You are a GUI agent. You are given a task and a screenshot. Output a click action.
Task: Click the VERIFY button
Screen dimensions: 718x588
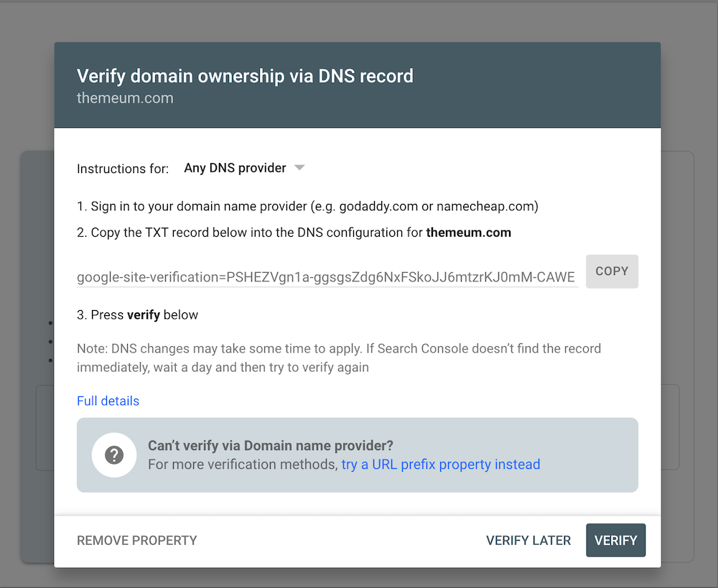[615, 541]
